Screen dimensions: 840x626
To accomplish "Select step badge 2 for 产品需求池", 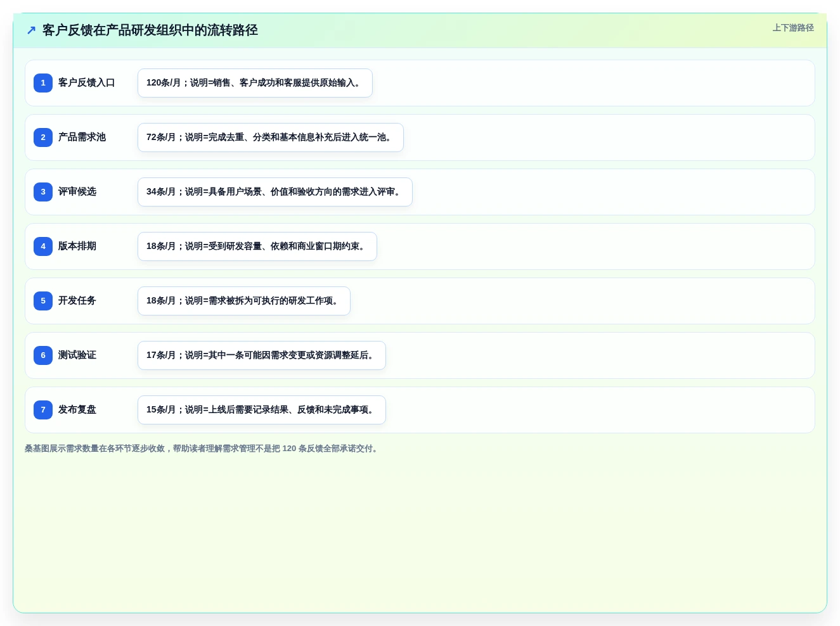I will pos(43,137).
